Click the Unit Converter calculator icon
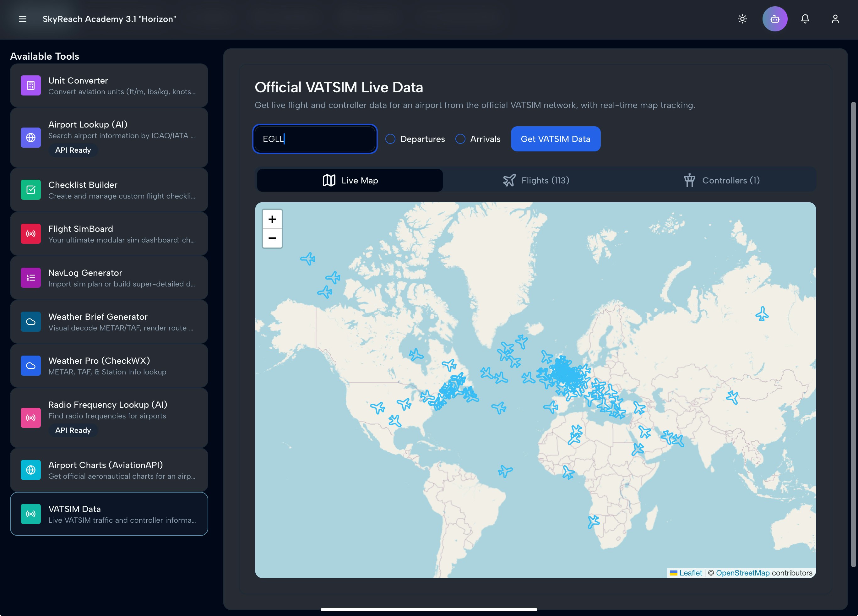 click(31, 85)
